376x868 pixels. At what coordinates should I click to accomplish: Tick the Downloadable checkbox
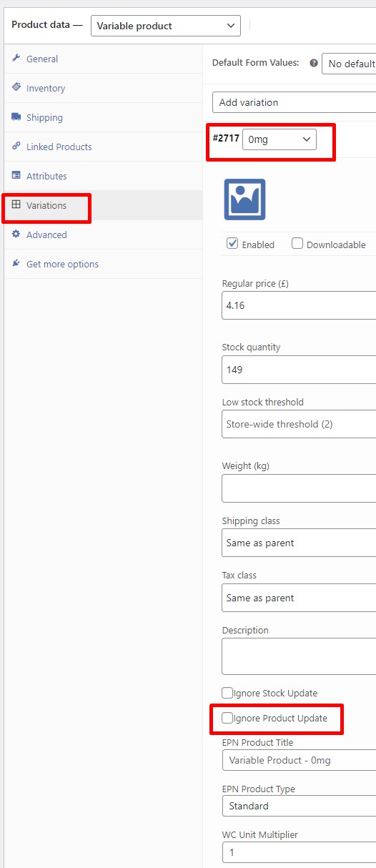(x=297, y=244)
